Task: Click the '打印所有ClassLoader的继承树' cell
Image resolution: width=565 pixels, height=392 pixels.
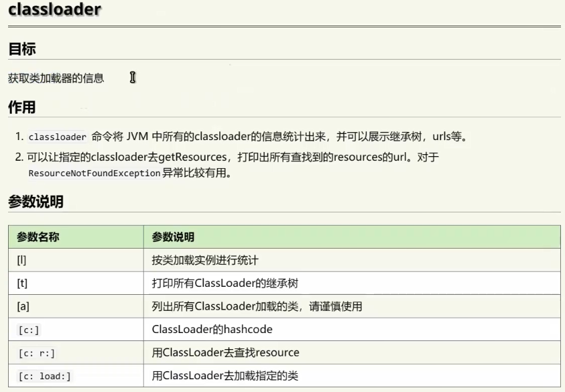Action: (352, 283)
